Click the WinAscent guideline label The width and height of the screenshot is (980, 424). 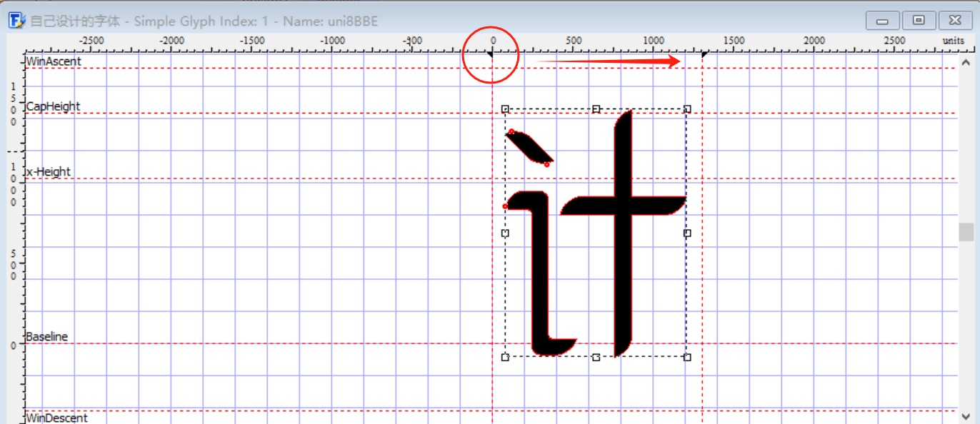click(54, 61)
